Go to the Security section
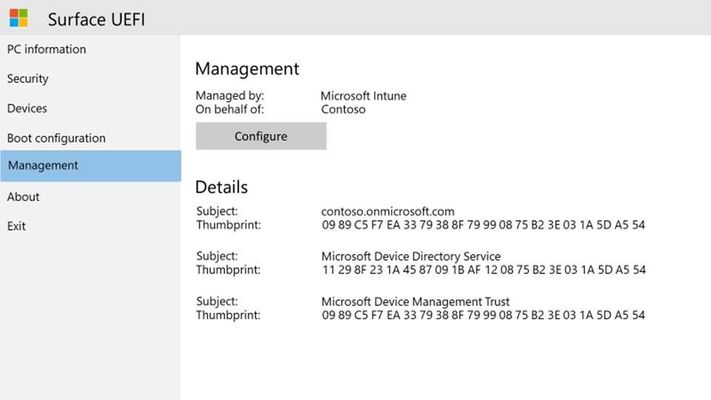The image size is (711, 400). point(28,78)
